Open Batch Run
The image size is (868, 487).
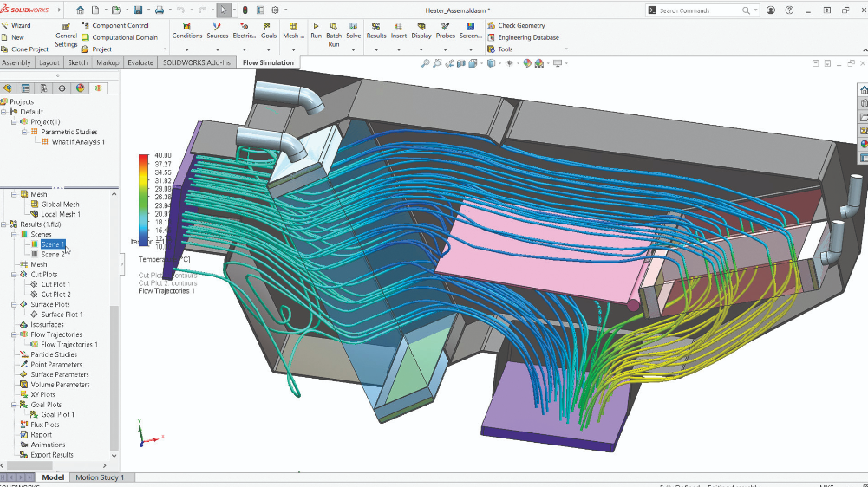pyautogui.click(x=334, y=35)
